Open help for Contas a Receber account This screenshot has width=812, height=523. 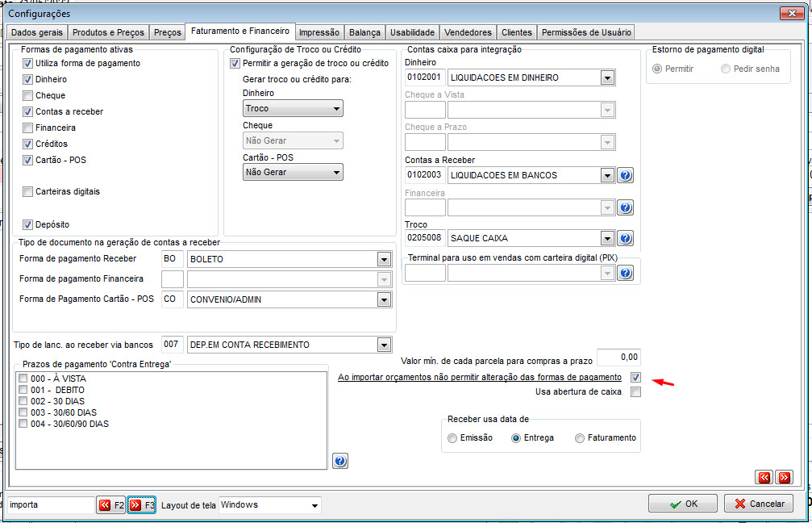coord(625,176)
